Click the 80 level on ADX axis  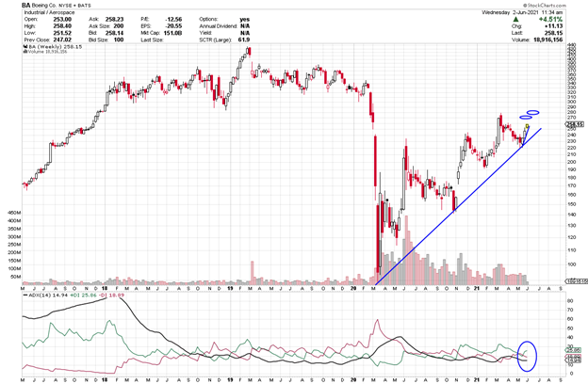tap(570, 301)
